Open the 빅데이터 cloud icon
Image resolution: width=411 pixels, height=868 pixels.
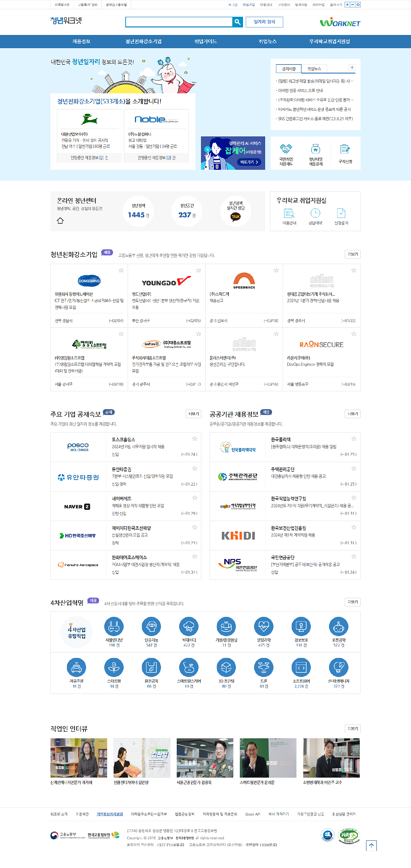(189, 626)
